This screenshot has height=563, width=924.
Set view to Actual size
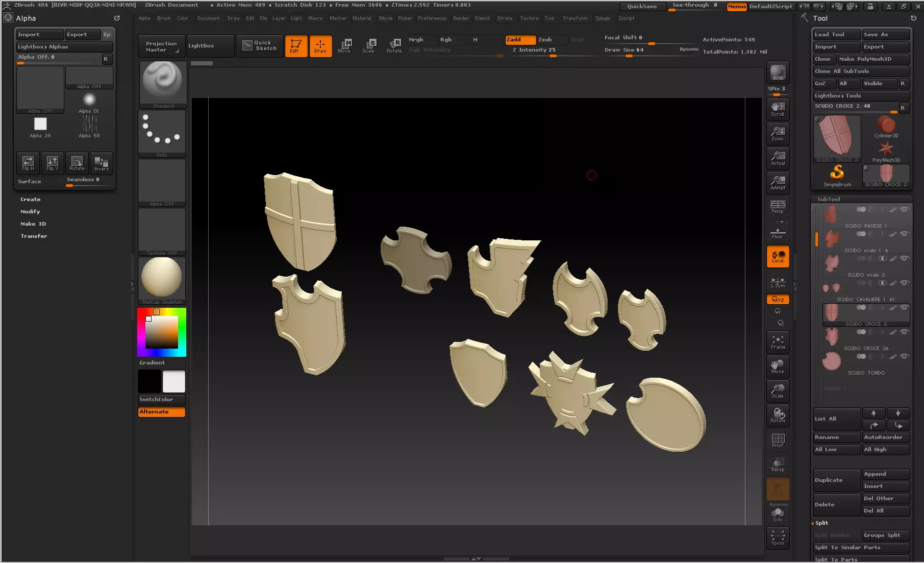[x=778, y=158]
